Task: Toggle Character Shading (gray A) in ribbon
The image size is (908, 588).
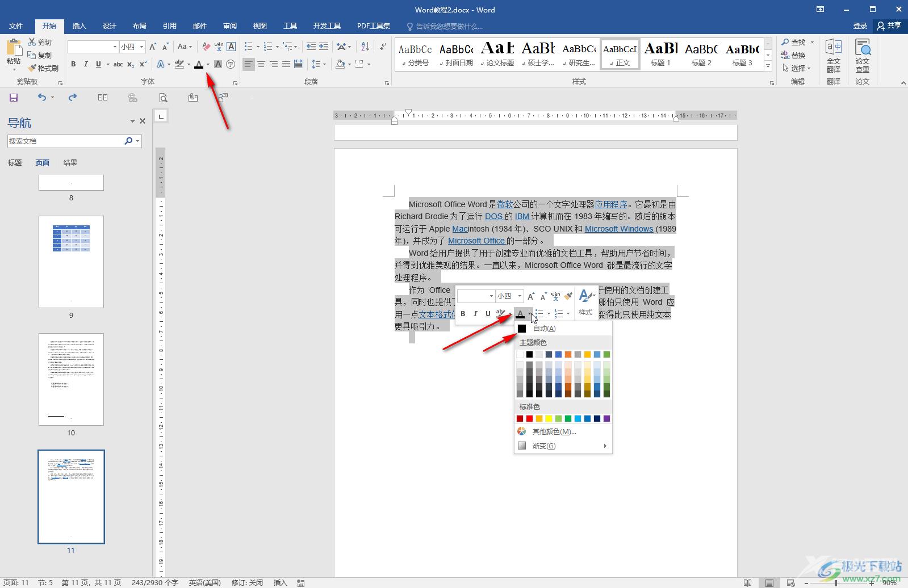Action: pos(218,64)
